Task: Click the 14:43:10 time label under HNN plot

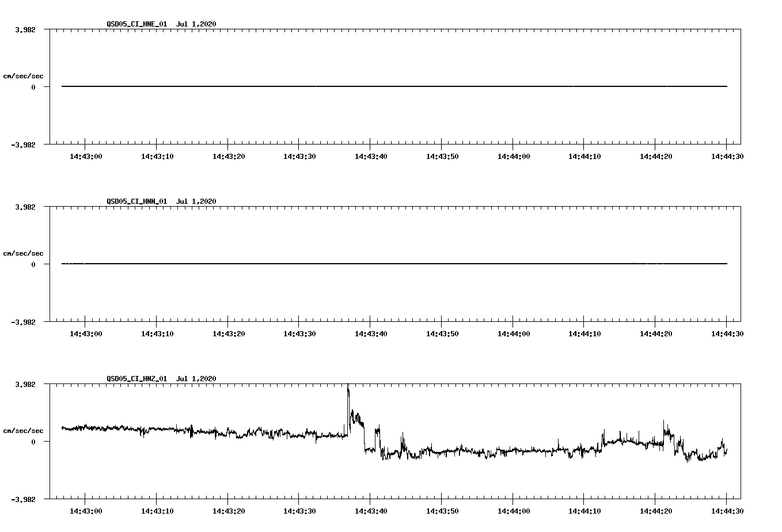Action: point(157,333)
